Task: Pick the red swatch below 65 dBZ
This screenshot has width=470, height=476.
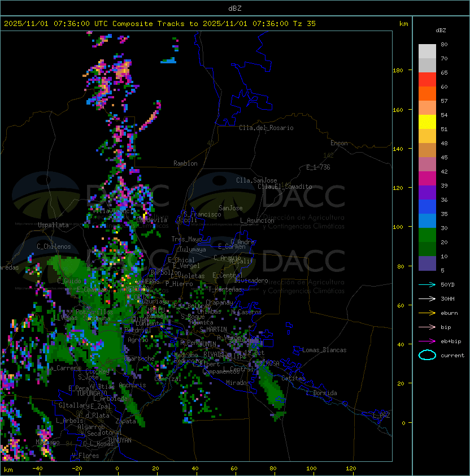Action: (427, 79)
